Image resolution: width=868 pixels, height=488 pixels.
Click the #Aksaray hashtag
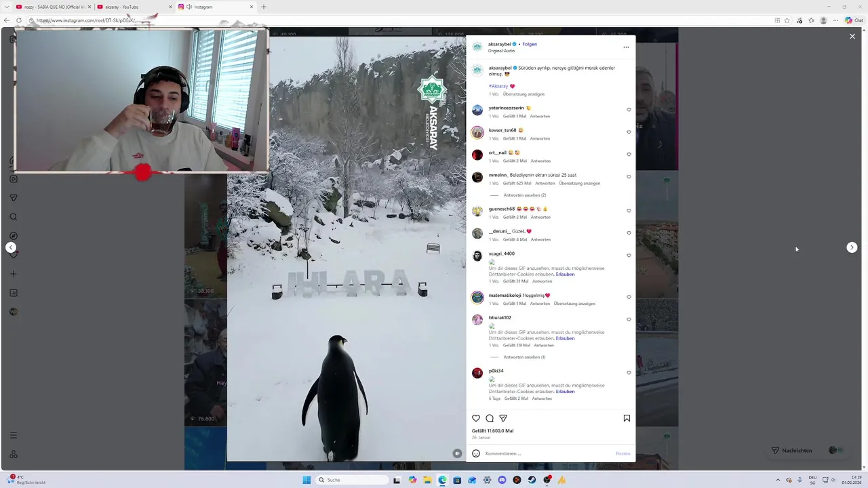click(498, 86)
